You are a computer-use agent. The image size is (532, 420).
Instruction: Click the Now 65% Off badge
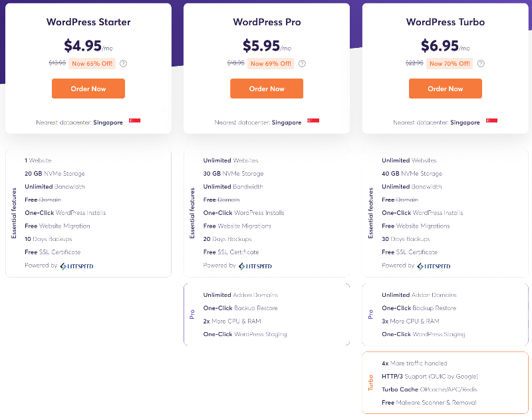(92, 63)
